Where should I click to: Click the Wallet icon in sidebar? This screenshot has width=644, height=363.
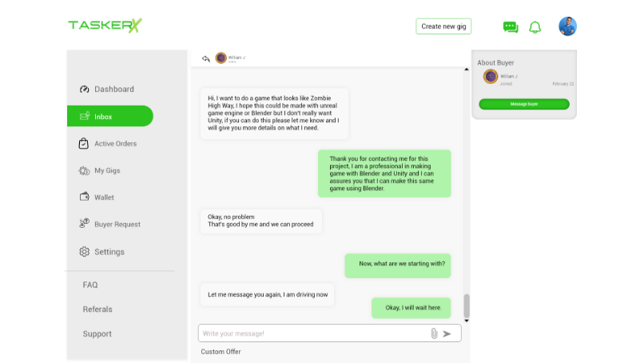pyautogui.click(x=84, y=197)
